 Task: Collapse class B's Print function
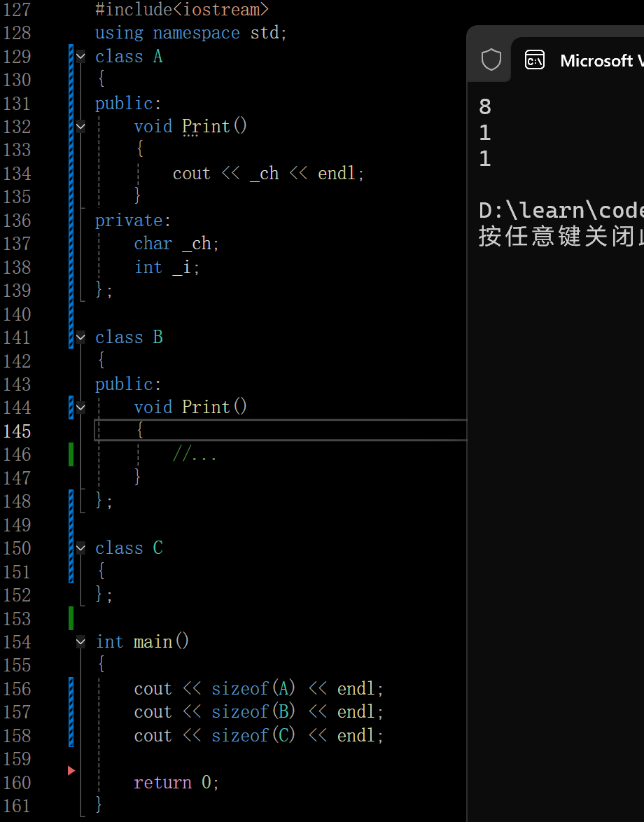pos(80,407)
